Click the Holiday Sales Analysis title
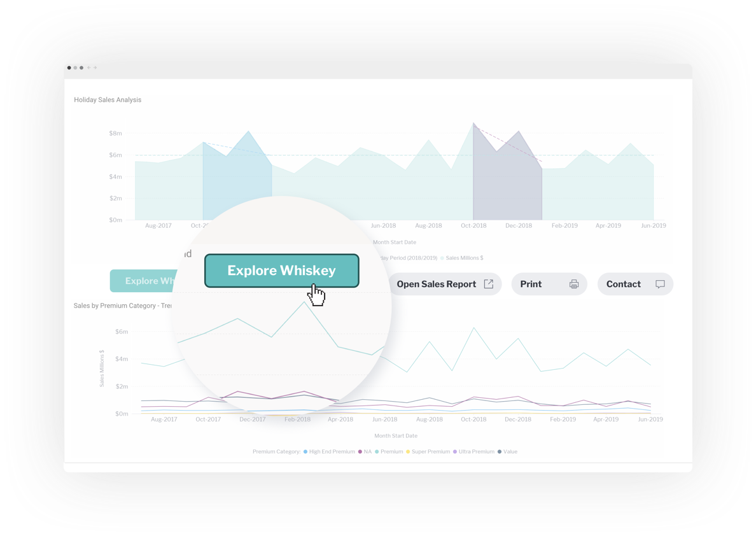This screenshot has height=536, width=756. point(108,100)
